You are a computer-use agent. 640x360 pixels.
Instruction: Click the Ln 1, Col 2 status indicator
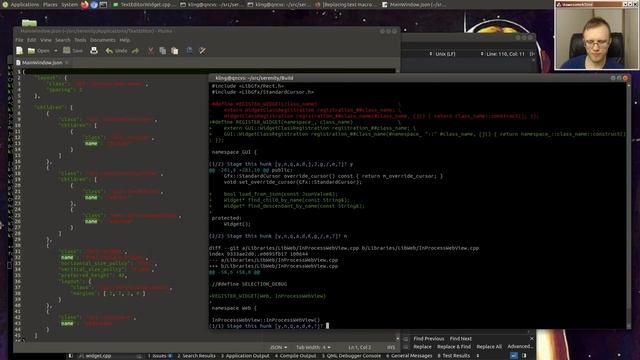[359, 347]
